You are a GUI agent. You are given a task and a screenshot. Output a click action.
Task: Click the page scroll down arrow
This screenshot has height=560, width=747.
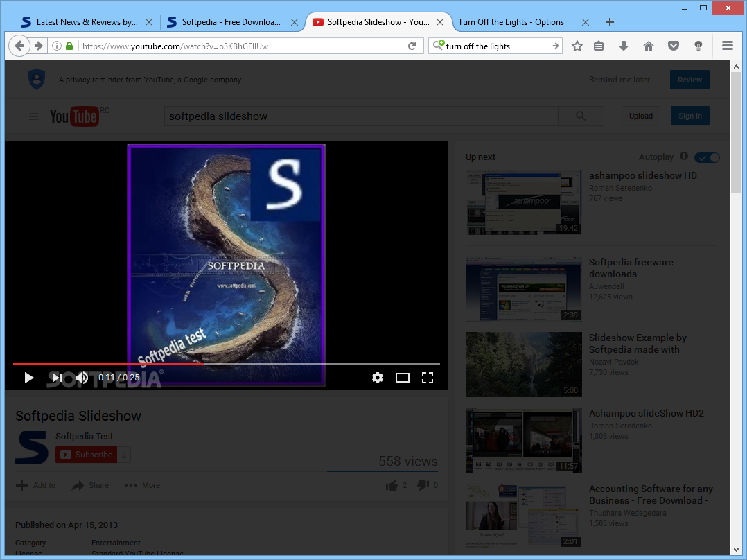coord(736,549)
